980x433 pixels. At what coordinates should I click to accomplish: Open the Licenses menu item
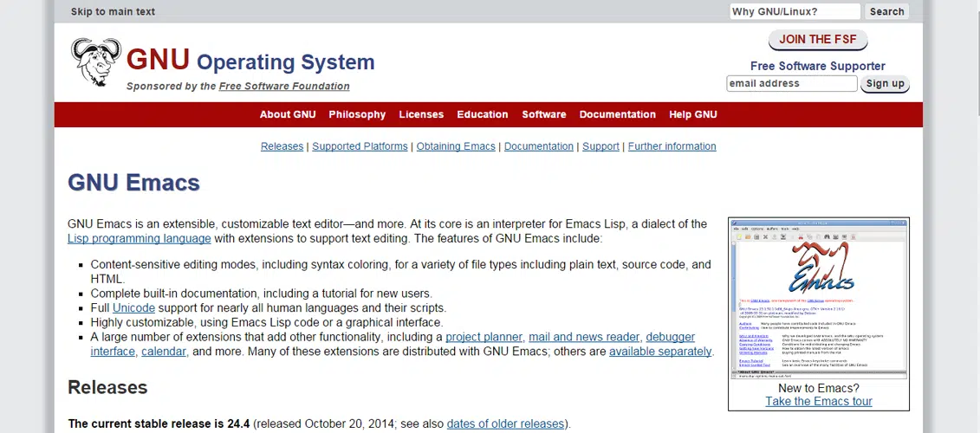click(x=421, y=114)
